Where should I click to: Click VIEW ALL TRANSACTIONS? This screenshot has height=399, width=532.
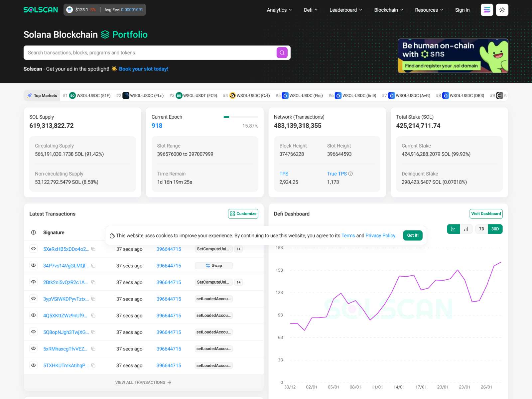pyautogui.click(x=143, y=382)
